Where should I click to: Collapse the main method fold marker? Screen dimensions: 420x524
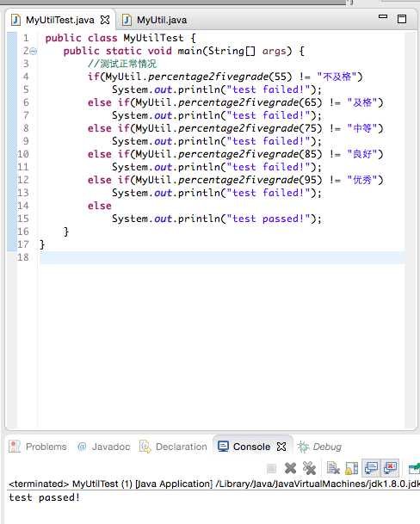(34, 51)
